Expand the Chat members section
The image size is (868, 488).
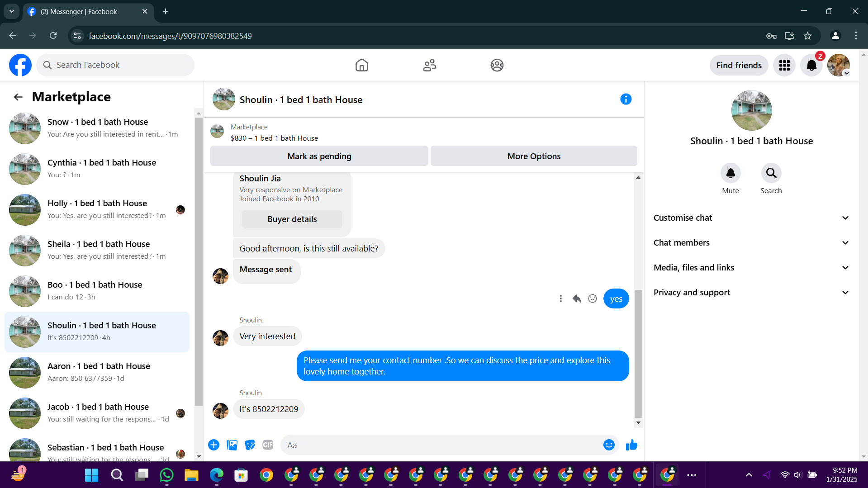click(751, 243)
